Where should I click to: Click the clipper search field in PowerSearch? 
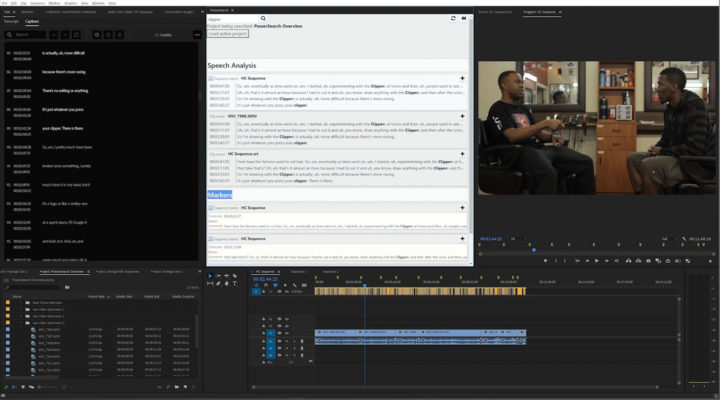click(x=233, y=19)
